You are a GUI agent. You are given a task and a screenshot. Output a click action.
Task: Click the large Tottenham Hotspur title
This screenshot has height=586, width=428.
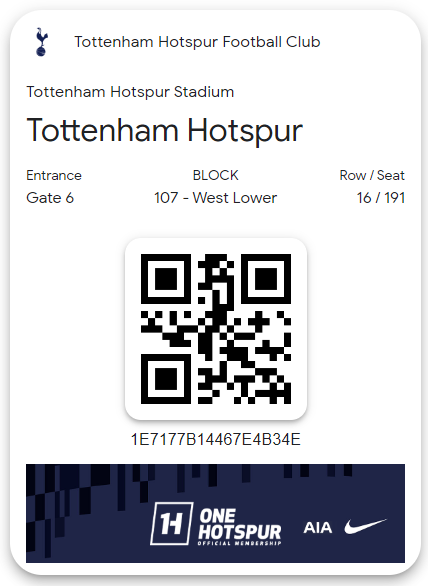[164, 130]
